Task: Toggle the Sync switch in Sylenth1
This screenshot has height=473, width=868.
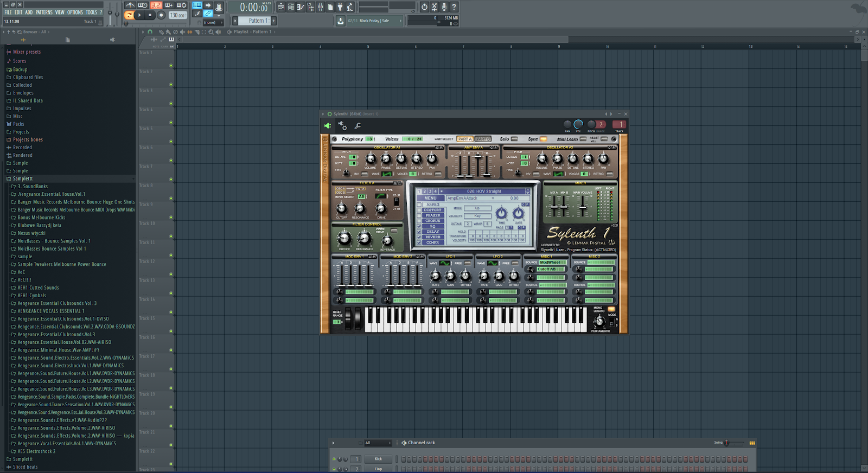Action: click(x=543, y=139)
